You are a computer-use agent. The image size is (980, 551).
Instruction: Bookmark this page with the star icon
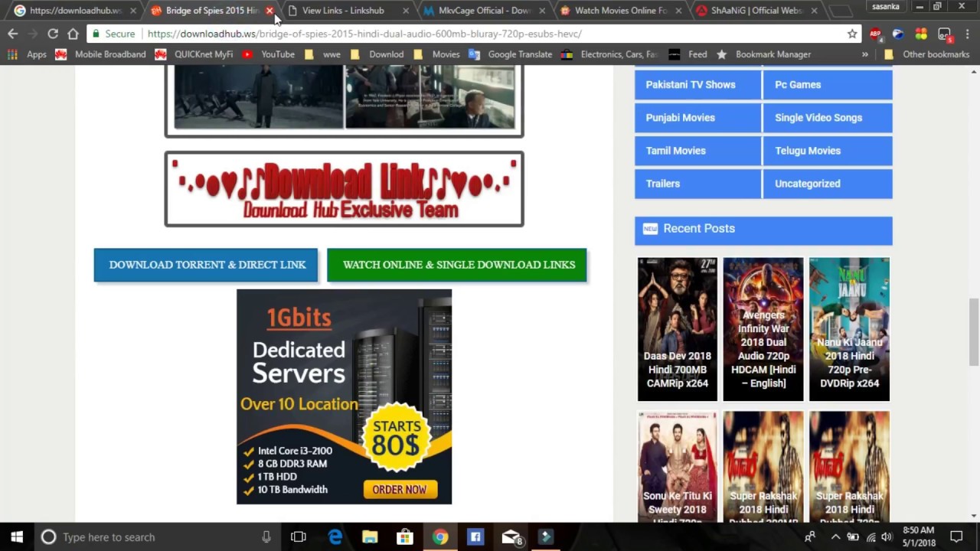(x=852, y=34)
